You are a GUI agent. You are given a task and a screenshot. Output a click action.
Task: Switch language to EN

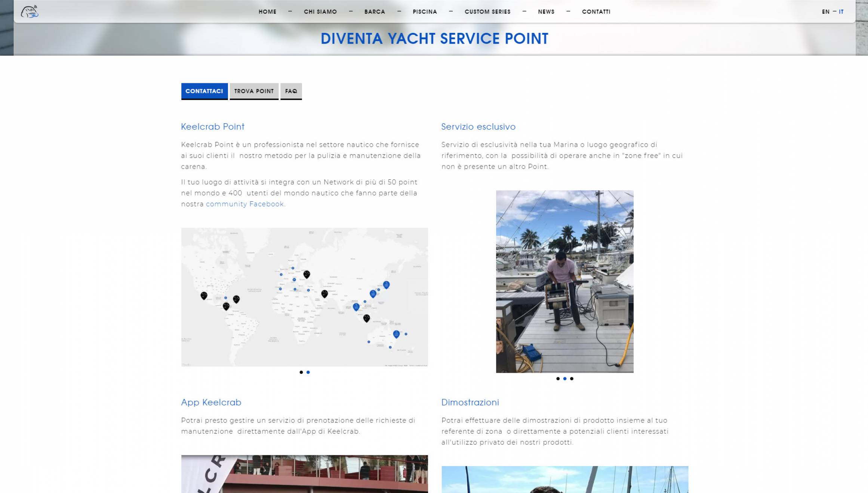[x=825, y=12]
